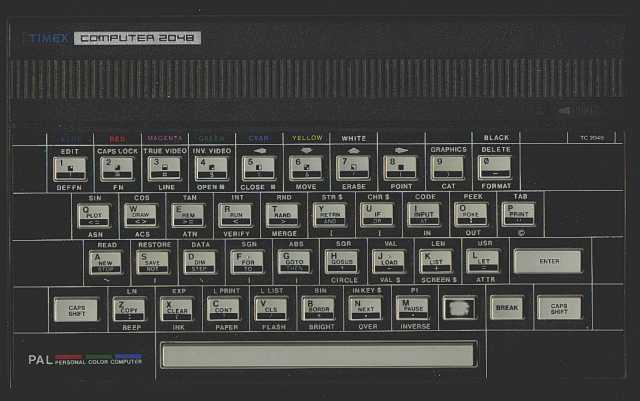The height and width of the screenshot is (401, 640).
Task: Click the H GOSUB key
Action: coord(341,262)
